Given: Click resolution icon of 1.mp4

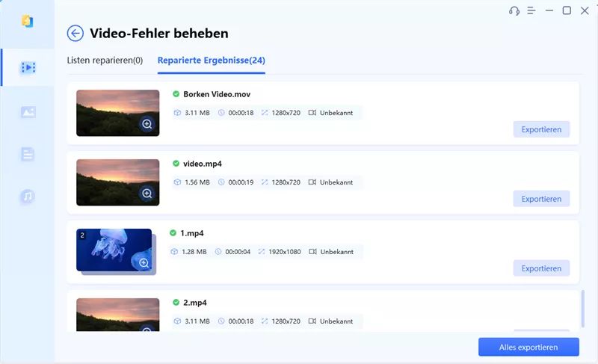Looking at the screenshot, I should pos(261,252).
